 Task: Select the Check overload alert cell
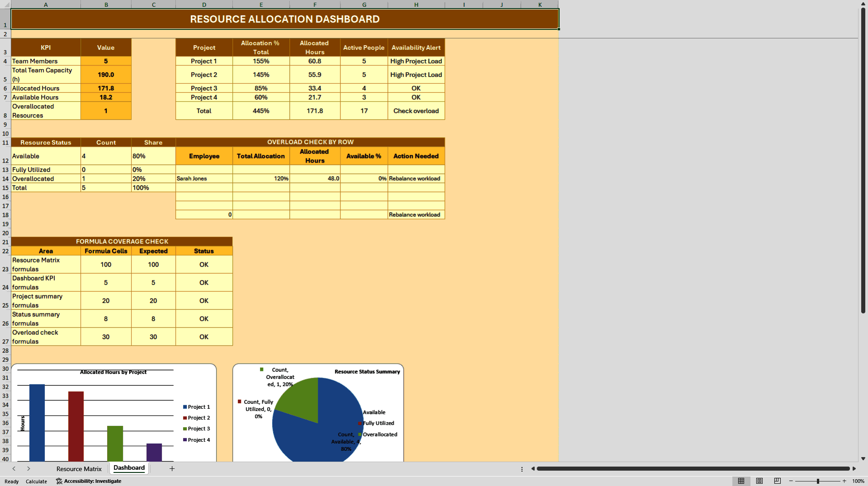click(x=416, y=111)
